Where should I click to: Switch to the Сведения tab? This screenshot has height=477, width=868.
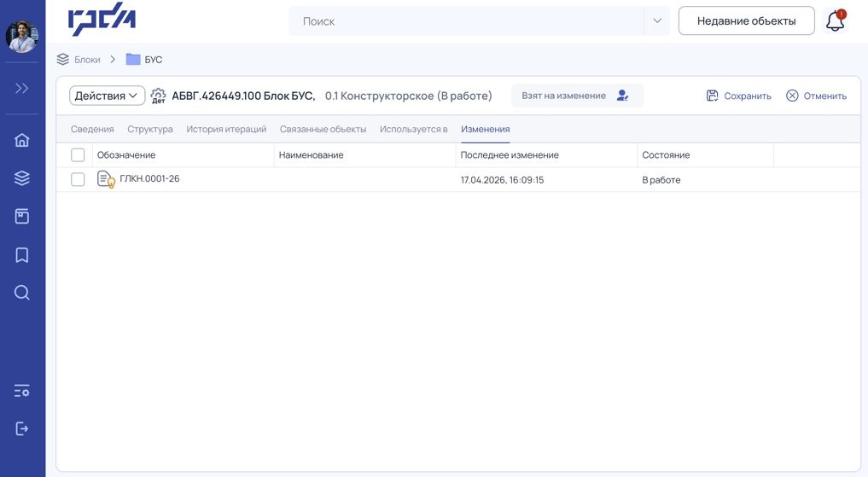[92, 129]
